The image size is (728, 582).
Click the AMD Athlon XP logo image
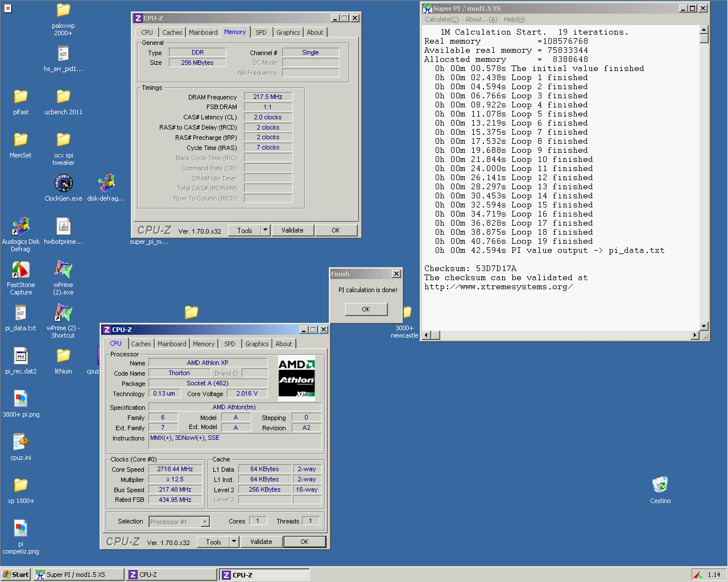tap(296, 378)
